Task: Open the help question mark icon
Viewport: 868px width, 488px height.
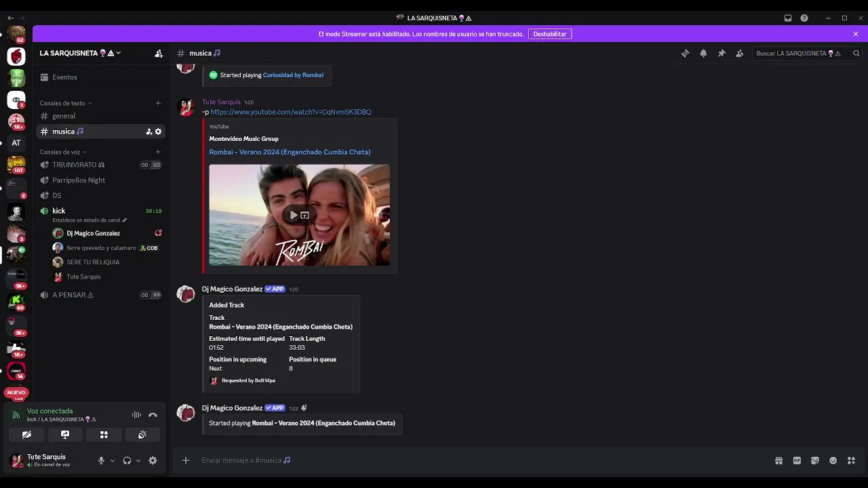Action: point(804,18)
